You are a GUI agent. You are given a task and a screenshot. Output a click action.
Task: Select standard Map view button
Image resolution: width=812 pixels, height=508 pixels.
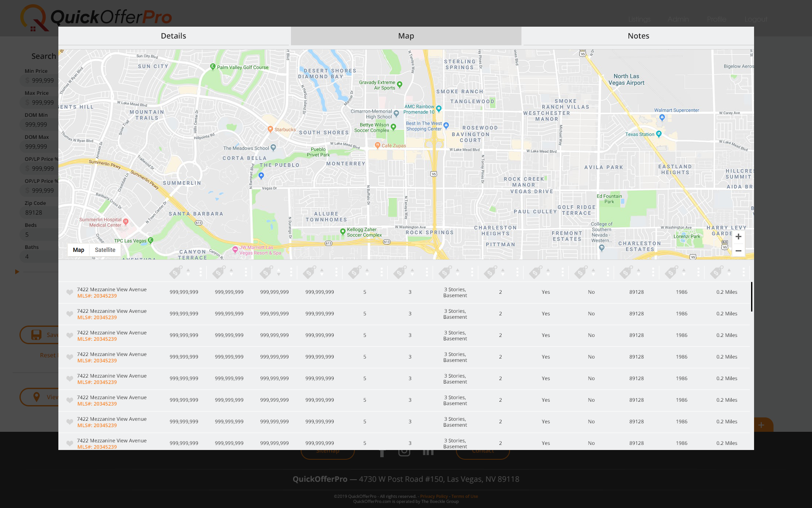tap(79, 250)
